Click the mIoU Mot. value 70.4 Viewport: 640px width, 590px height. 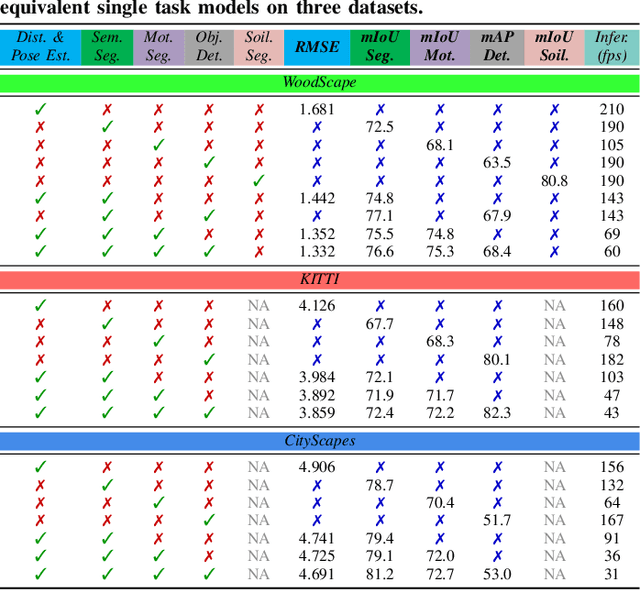tap(440, 503)
